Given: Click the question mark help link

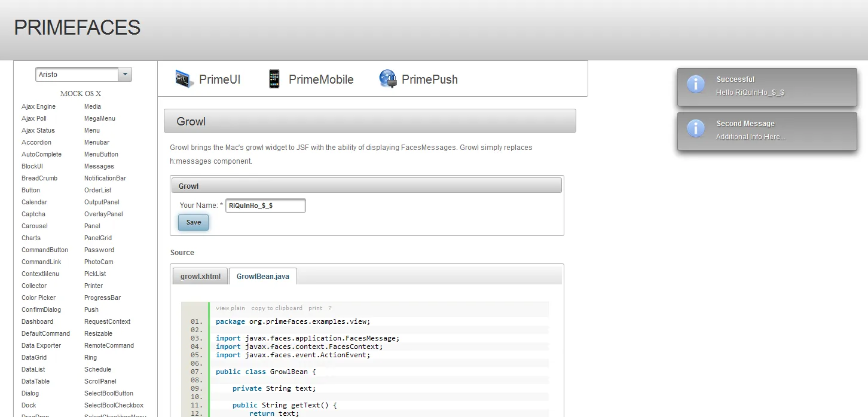Looking at the screenshot, I should point(330,308).
